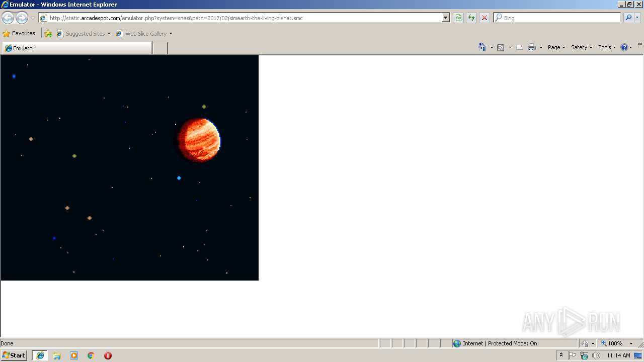Show hidden system tray icons
The width and height of the screenshot is (644, 362).
(x=561, y=355)
